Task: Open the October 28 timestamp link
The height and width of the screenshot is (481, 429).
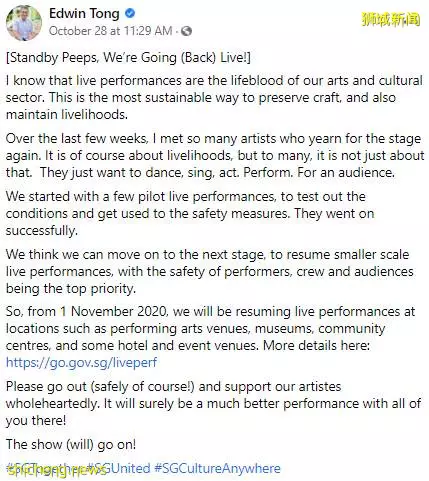Action: (110, 31)
